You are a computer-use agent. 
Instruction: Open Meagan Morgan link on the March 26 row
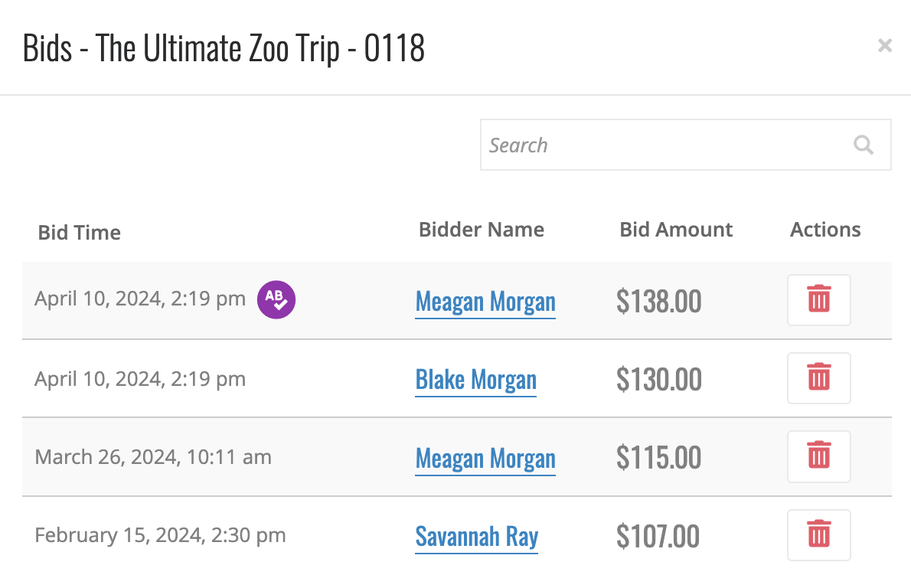(485, 459)
